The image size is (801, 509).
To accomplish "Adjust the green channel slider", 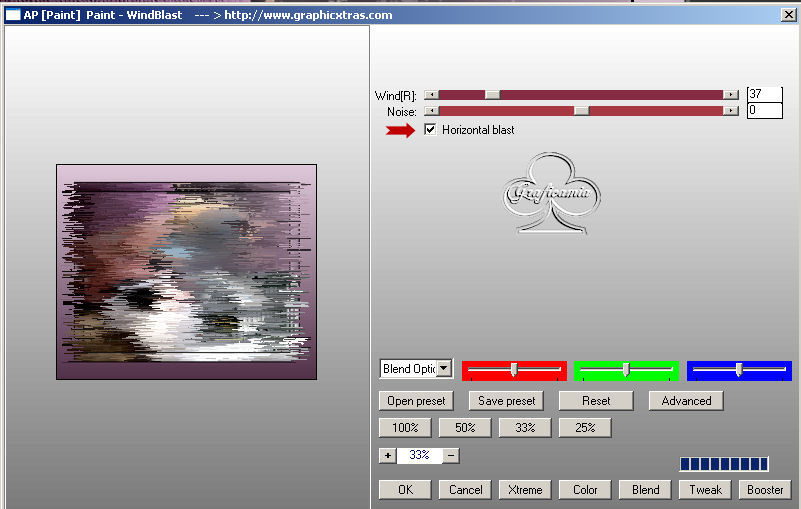I will [x=626, y=371].
